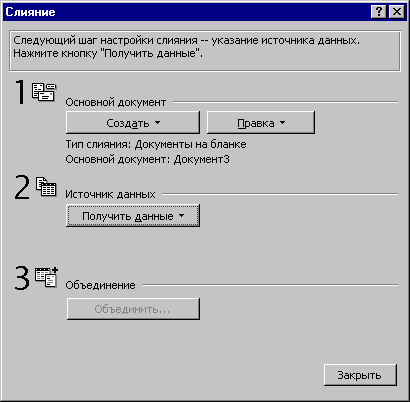Click the large step number 1
410x402 pixels.
pos(20,92)
